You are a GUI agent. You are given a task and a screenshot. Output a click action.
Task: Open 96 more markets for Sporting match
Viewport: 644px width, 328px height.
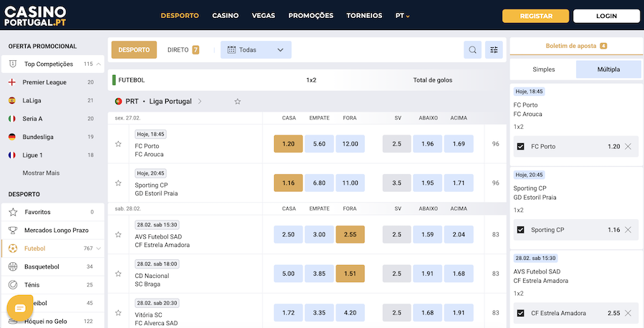[x=496, y=183]
